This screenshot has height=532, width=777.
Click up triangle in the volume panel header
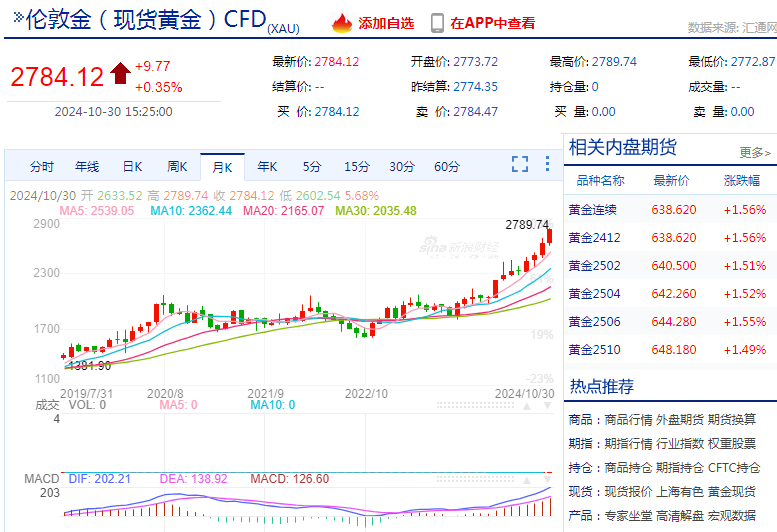527,406
